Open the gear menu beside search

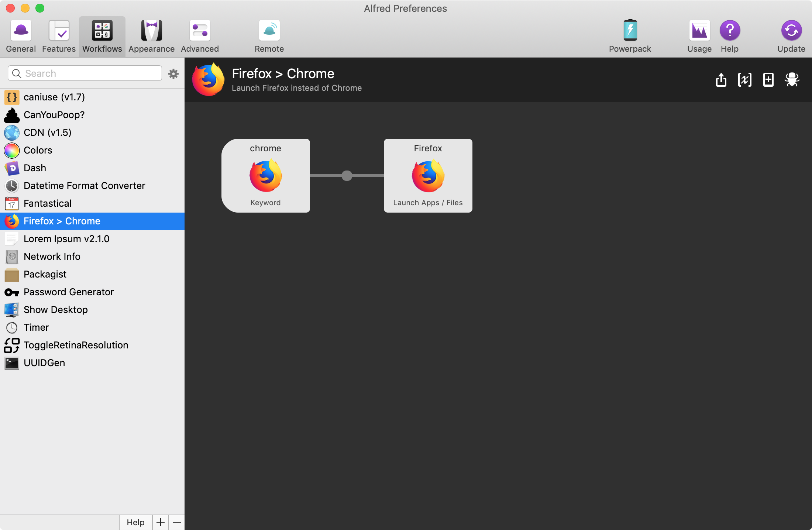(173, 73)
